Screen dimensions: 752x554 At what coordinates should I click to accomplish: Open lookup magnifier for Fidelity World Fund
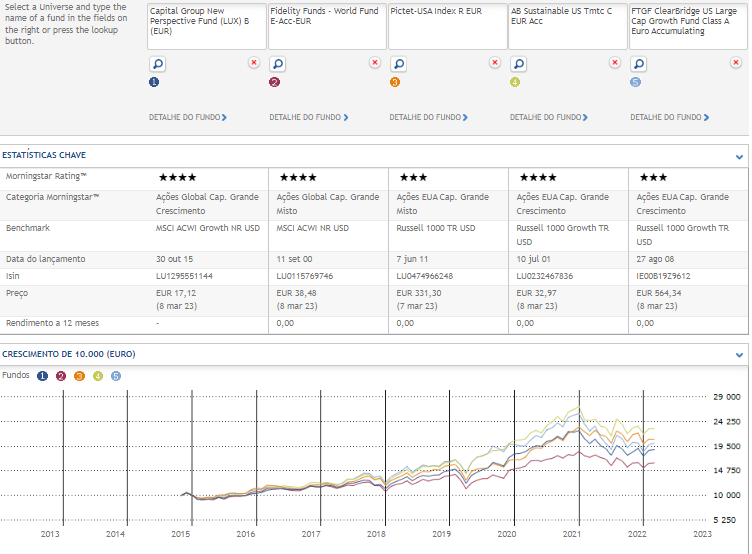[x=277, y=63]
